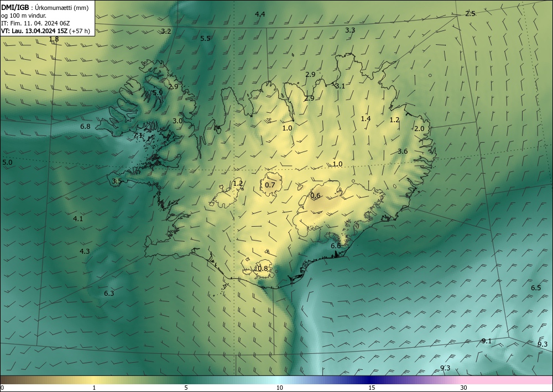Click the 7.1 value over Breiðafjörður
This screenshot has width=553, height=392.
[138, 135]
